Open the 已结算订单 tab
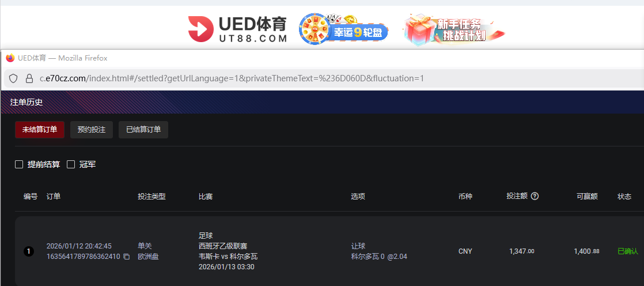Image resolution: width=644 pixels, height=286 pixels. (143, 130)
